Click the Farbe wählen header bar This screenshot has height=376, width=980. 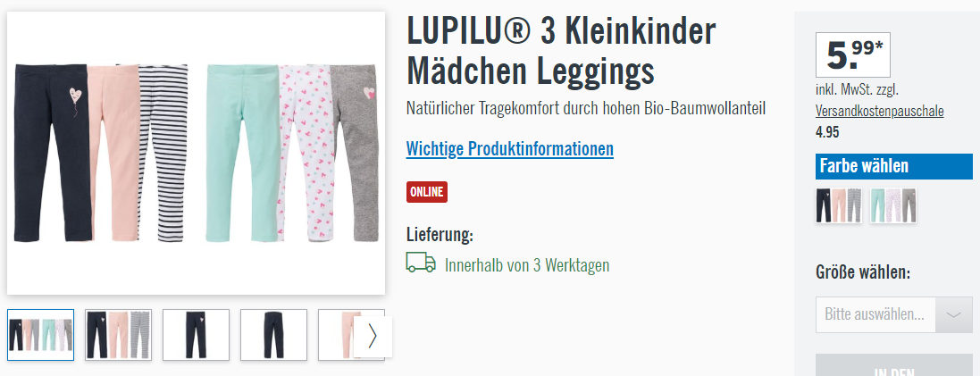[x=893, y=166]
